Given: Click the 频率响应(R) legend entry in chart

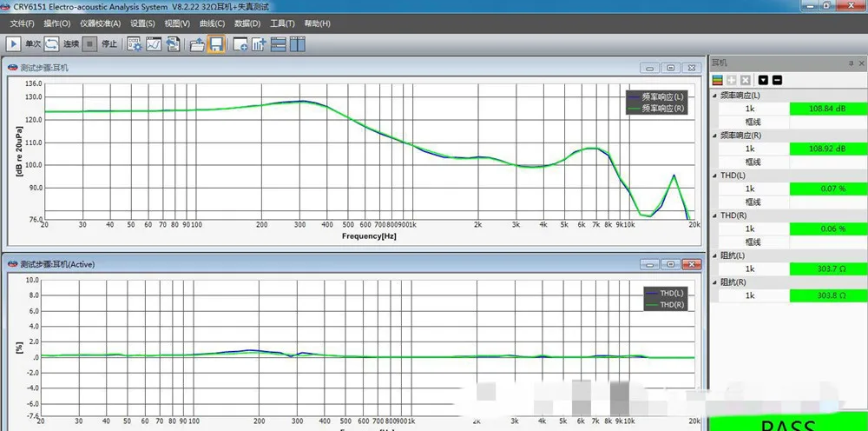Looking at the screenshot, I should click(x=656, y=108).
